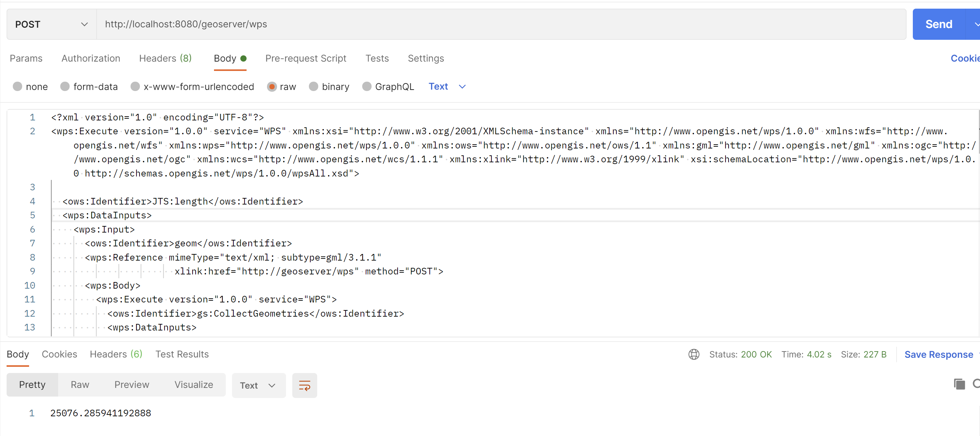Switch response view to Raw
This screenshot has height=436, width=980.
80,385
